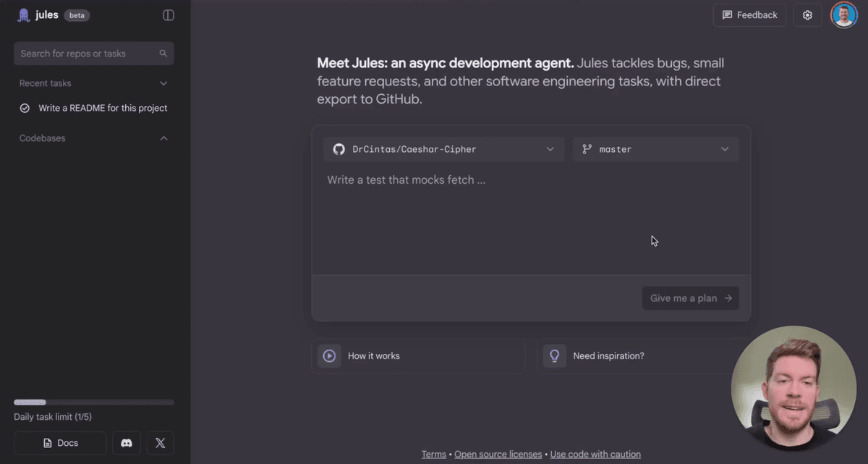Click the Feedback button
The width and height of the screenshot is (868, 464).
[x=749, y=14]
